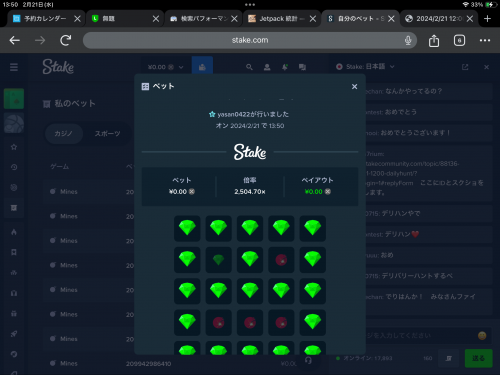The width and height of the screenshot is (500, 375).
Task: Open chat rules icon beside send button
Action: coord(449,358)
